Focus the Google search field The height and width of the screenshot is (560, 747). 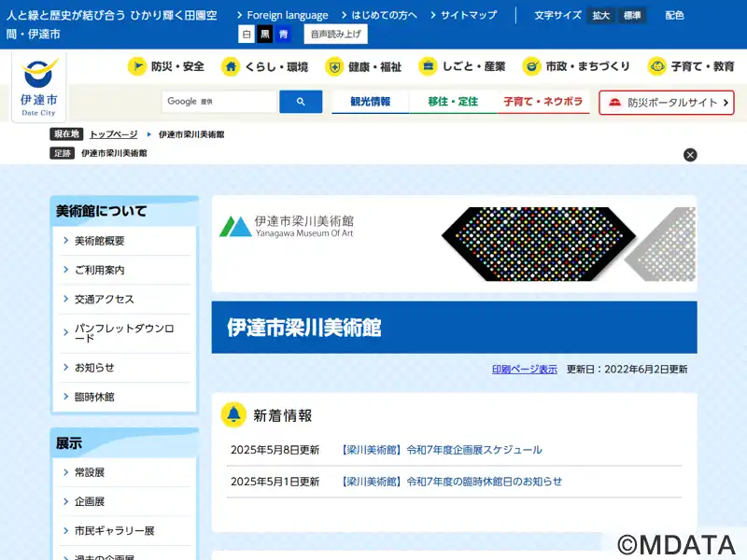point(219,102)
